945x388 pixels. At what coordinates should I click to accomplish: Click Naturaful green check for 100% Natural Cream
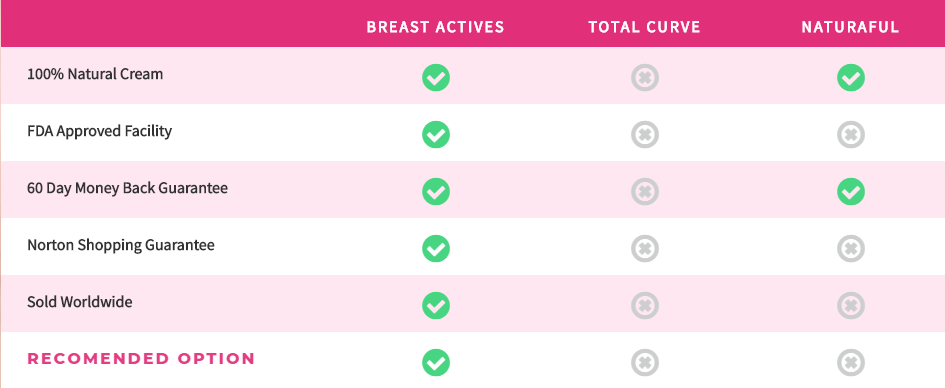pyautogui.click(x=851, y=78)
